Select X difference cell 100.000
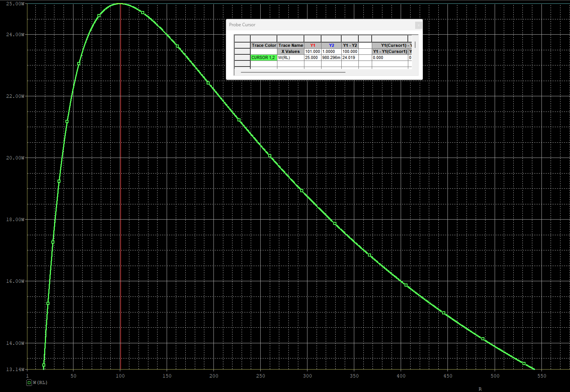The height and width of the screenshot is (392, 570). coord(350,51)
